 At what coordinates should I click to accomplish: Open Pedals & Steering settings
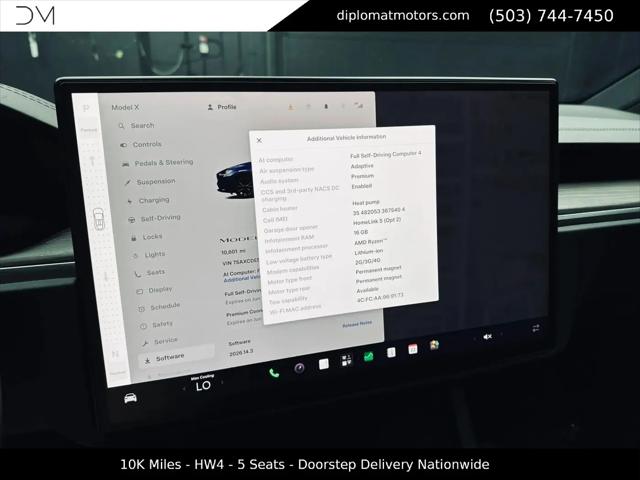click(x=158, y=163)
